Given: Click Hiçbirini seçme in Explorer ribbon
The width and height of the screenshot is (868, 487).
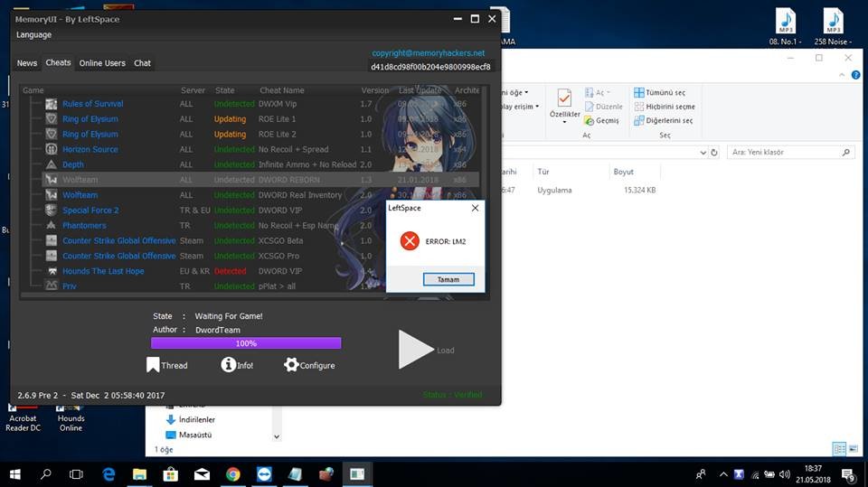Looking at the screenshot, I should [665, 107].
